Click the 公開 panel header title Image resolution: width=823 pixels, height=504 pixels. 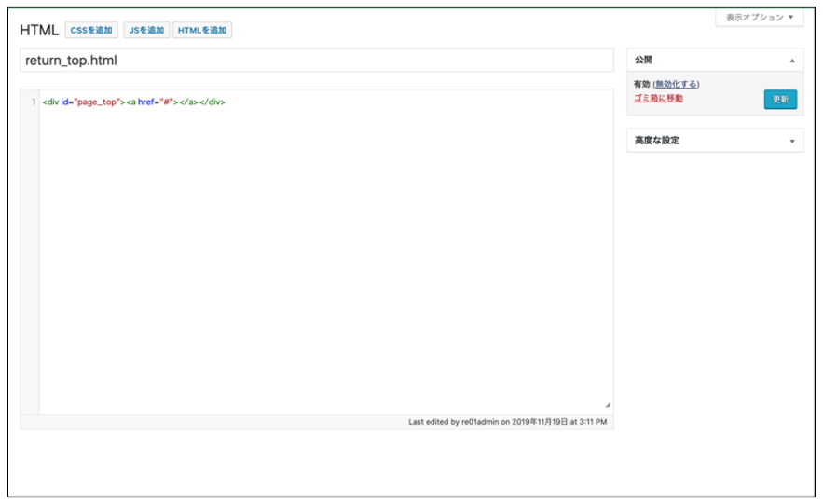coord(644,61)
